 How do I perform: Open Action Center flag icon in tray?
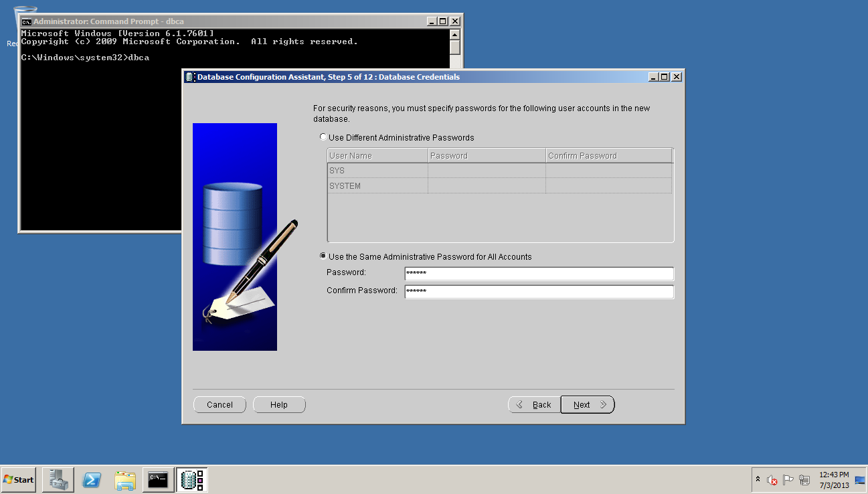point(788,480)
